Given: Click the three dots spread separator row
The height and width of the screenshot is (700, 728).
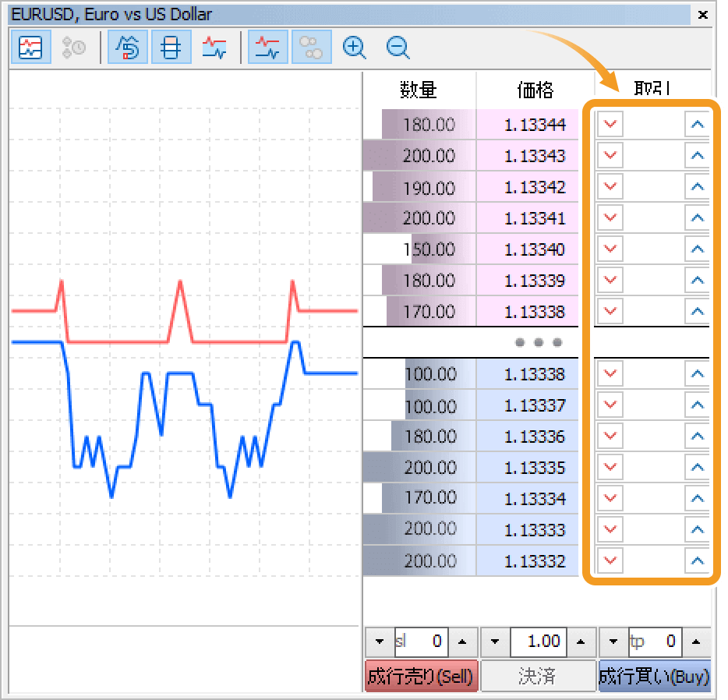Looking at the screenshot, I should pyautogui.click(x=539, y=342).
